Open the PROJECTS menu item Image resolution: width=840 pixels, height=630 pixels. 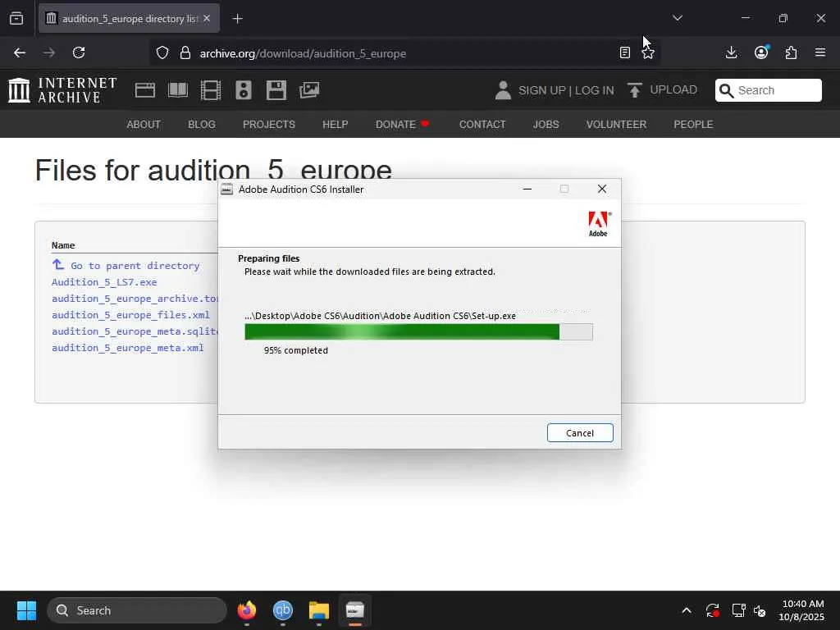pyautogui.click(x=269, y=125)
